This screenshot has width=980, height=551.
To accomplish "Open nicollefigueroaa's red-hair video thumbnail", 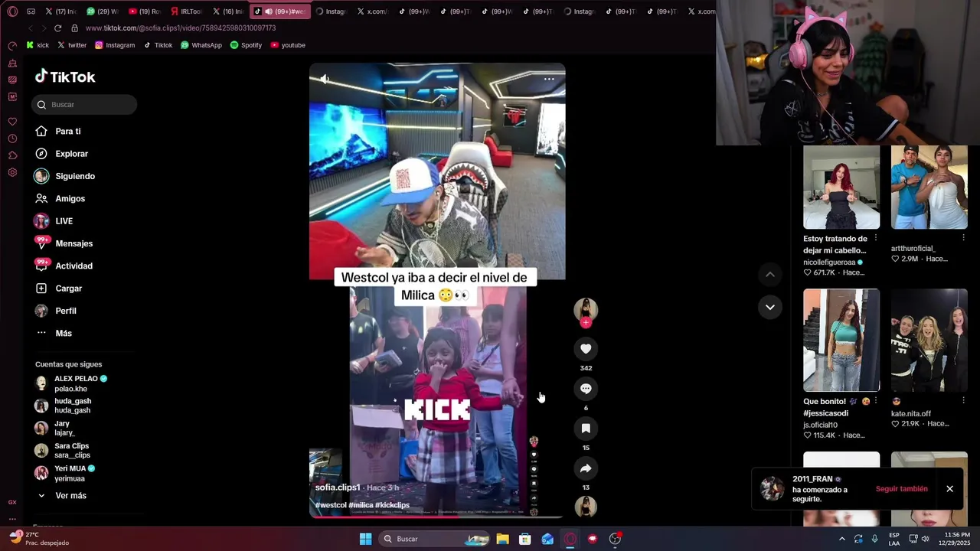I will click(841, 187).
